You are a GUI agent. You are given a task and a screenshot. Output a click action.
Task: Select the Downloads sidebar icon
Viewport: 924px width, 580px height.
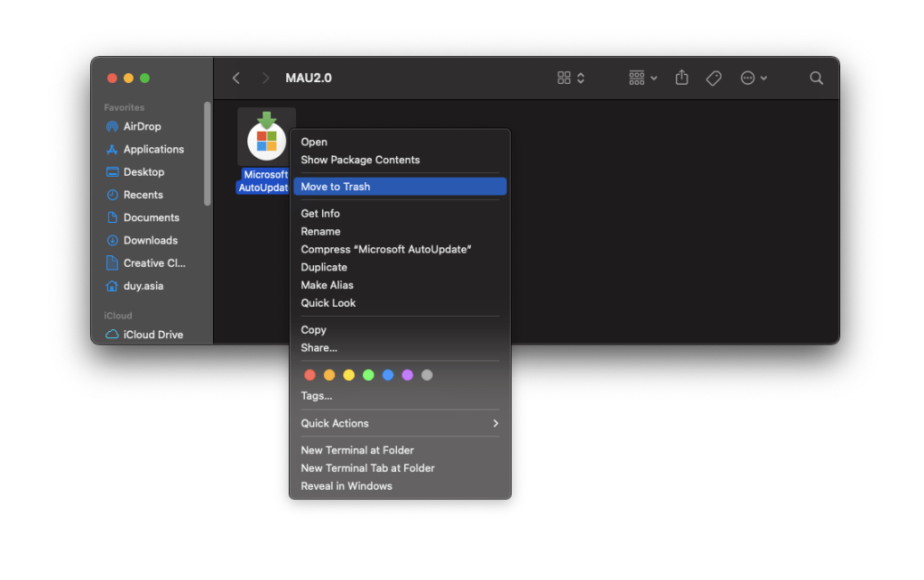pyautogui.click(x=112, y=240)
